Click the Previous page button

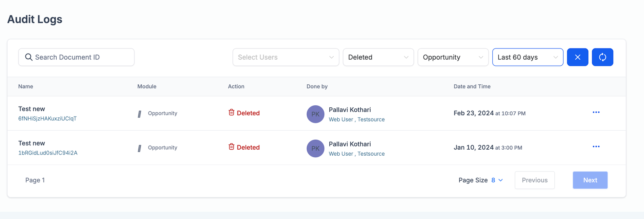[x=534, y=180]
